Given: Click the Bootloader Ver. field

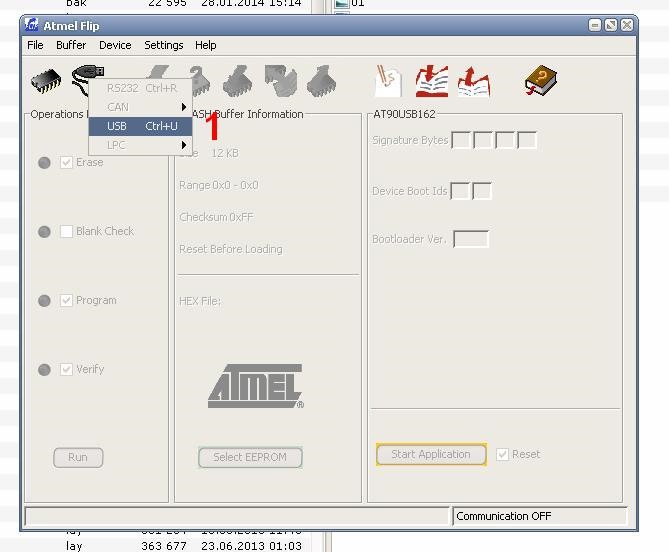Looking at the screenshot, I should pos(471,239).
